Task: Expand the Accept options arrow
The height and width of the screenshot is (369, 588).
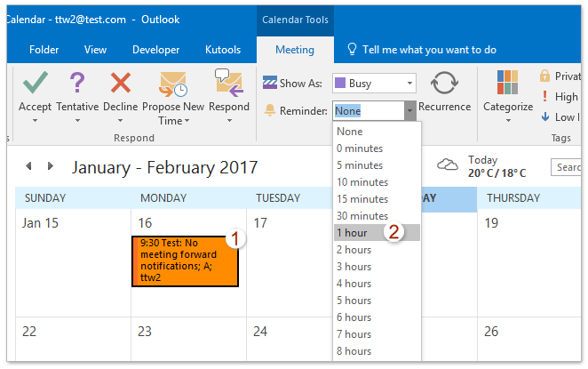Action: click(x=35, y=121)
